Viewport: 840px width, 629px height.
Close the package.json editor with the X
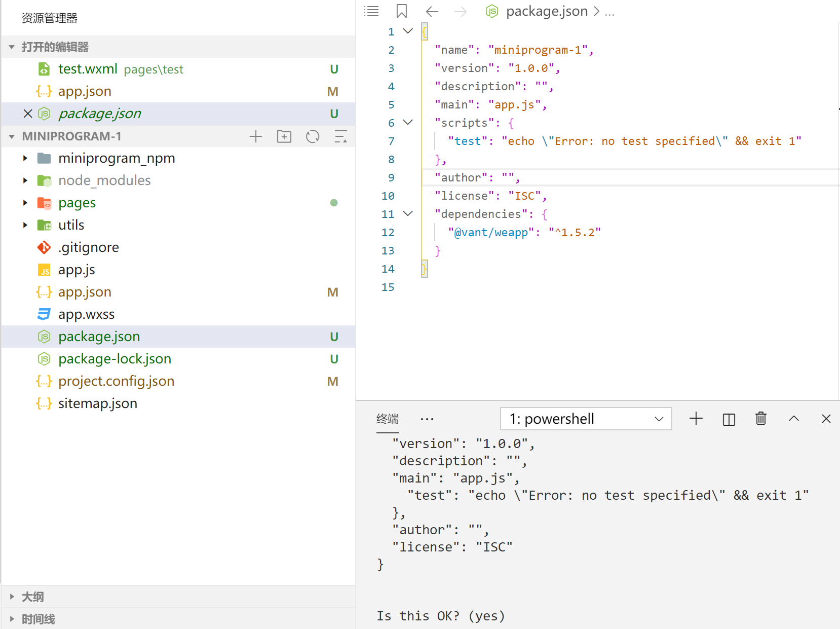tap(28, 114)
